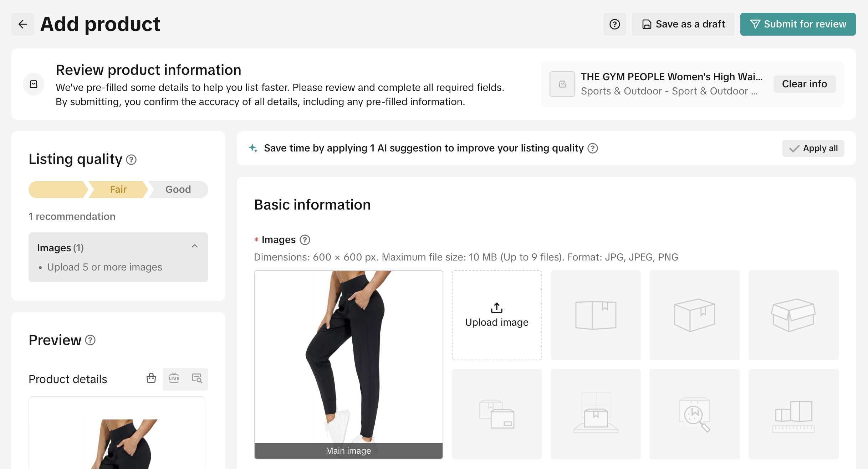The height and width of the screenshot is (469, 868).
Task: Switch preview to search result view
Action: point(197,378)
